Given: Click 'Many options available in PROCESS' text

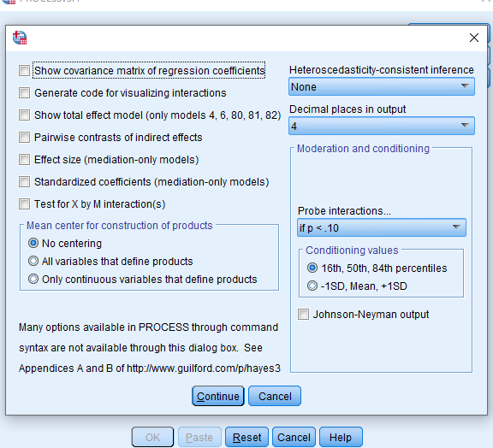Looking at the screenshot, I should [x=104, y=327].
